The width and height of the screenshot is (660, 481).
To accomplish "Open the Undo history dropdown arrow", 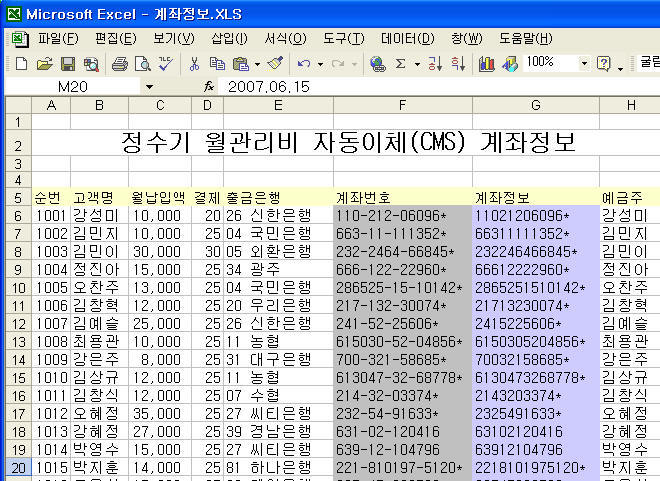I will (320, 64).
